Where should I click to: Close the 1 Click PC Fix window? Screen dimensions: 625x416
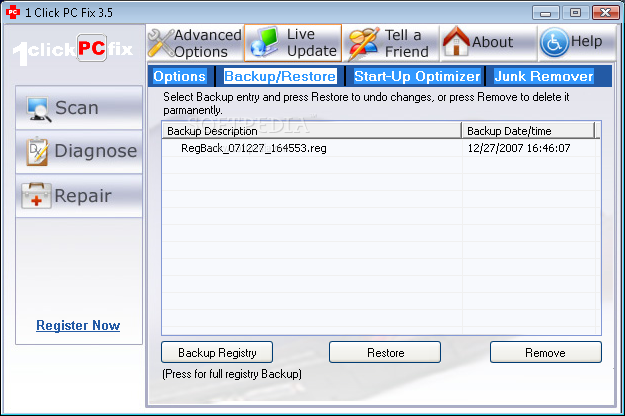point(605,13)
